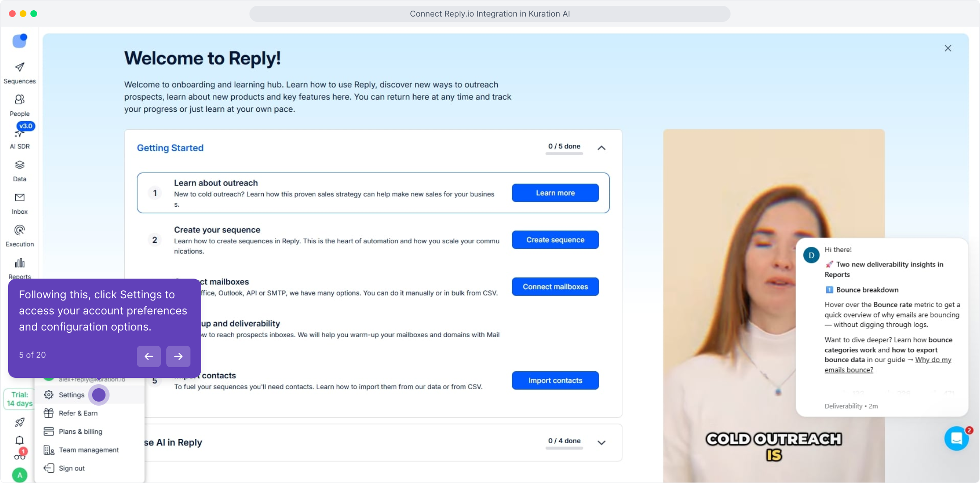This screenshot has width=980, height=483.
Task: Close the Welcome to Reply banner
Action: [948, 48]
